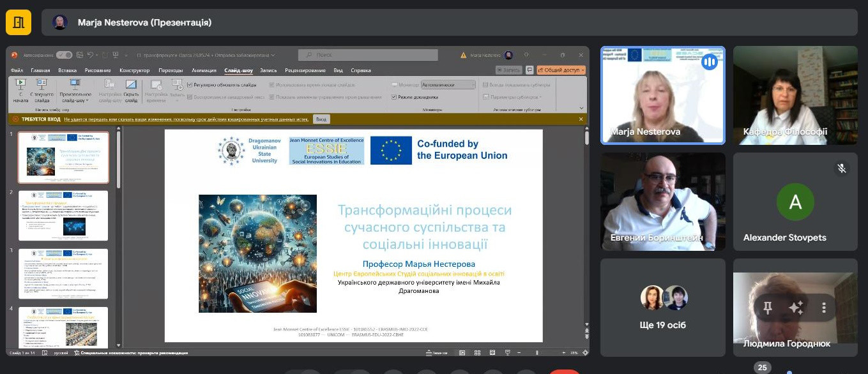The height and width of the screenshot is (374, 868).
Task: Open the 'Общий доступ' dropdown button
Action: point(561,70)
